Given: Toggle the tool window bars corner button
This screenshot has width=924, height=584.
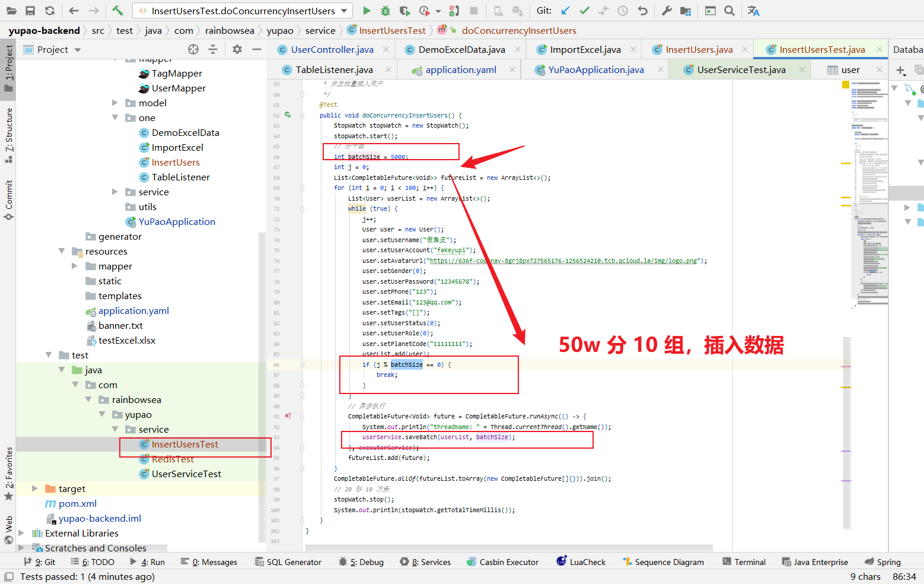Looking at the screenshot, I should tap(8, 577).
